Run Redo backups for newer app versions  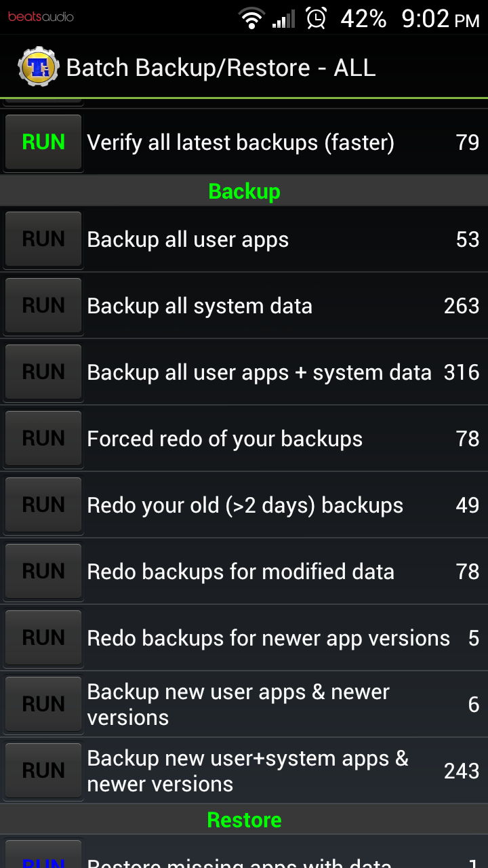pos(43,638)
